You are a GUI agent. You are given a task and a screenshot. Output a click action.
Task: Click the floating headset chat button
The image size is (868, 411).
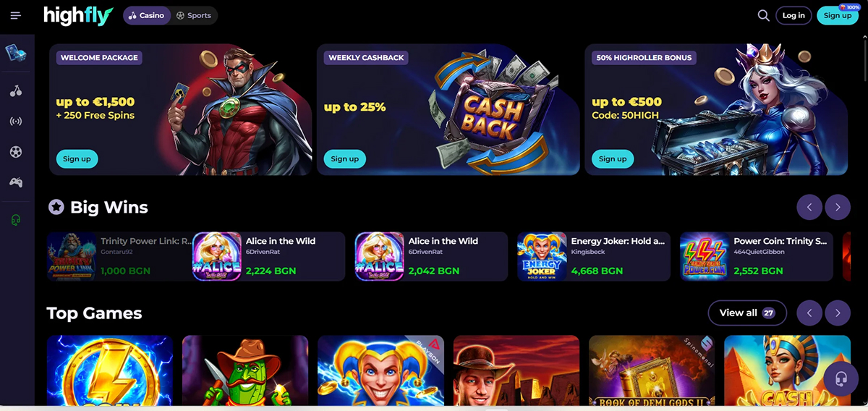coord(841,379)
